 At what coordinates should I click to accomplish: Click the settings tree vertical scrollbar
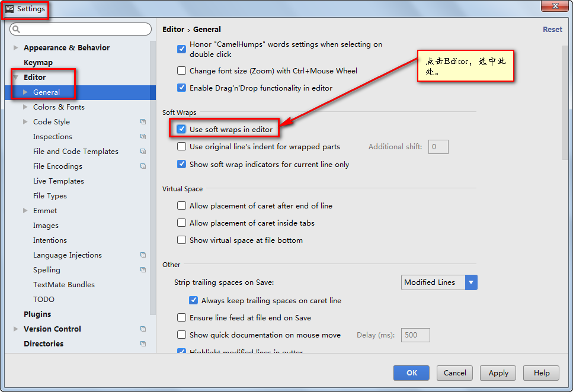coord(153,177)
